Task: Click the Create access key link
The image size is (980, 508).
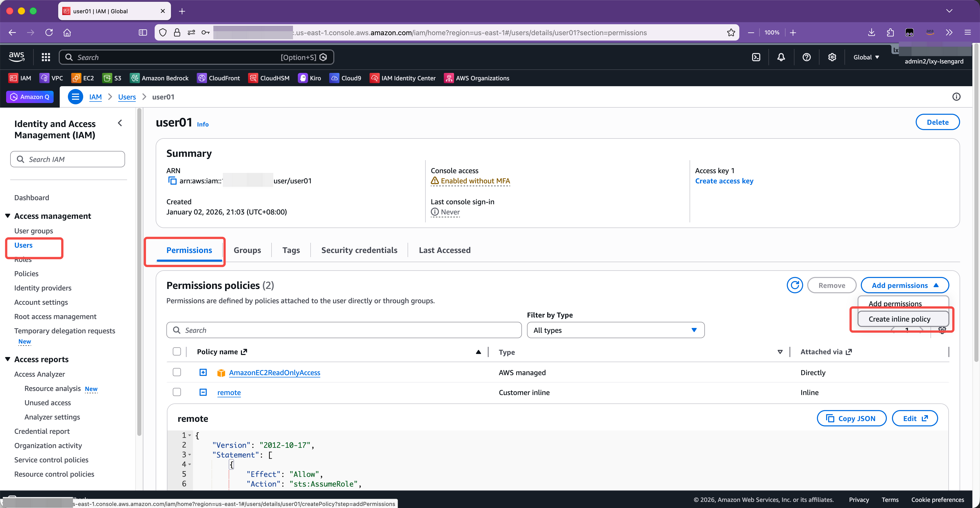Action: pyautogui.click(x=724, y=181)
